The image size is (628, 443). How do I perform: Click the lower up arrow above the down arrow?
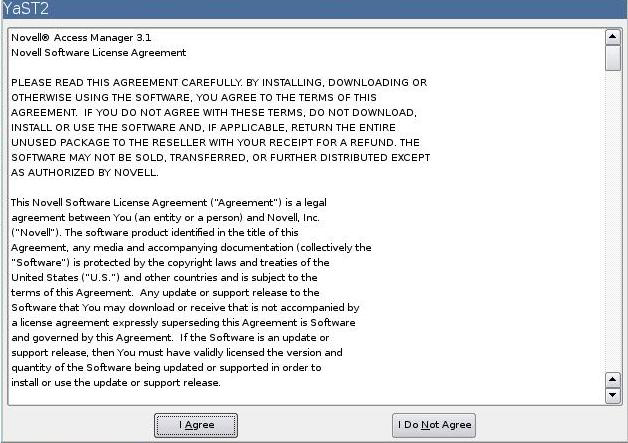[612, 379]
